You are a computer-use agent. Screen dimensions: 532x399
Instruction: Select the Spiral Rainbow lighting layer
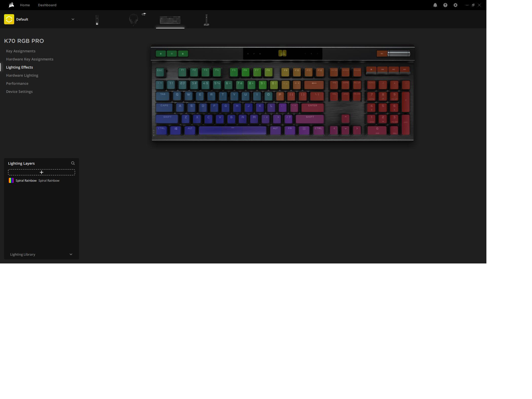tap(26, 181)
